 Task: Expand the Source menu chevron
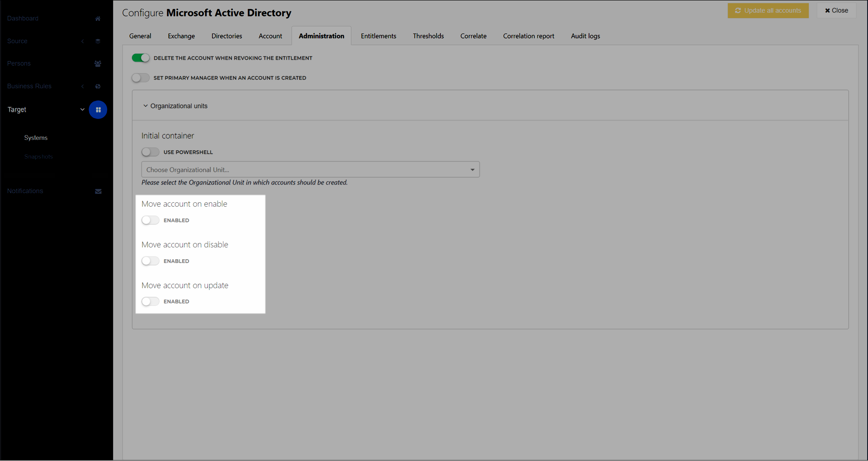(x=83, y=41)
